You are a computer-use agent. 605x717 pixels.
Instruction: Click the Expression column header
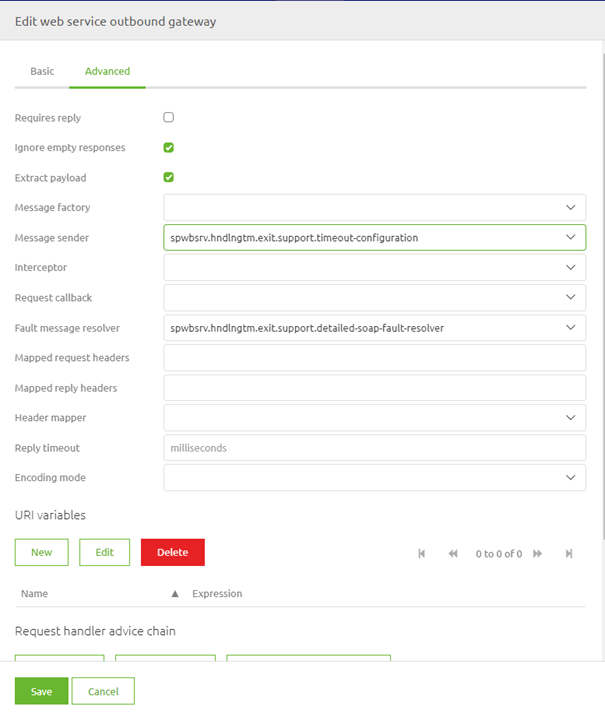(217, 594)
